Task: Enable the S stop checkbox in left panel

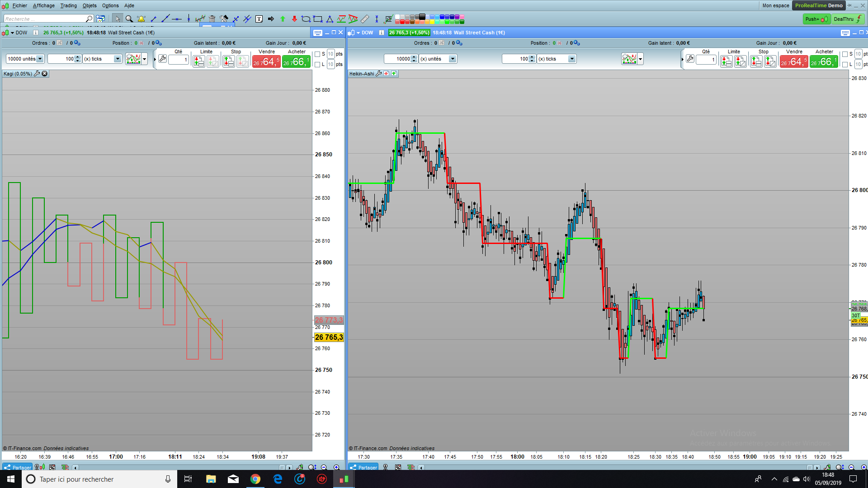Action: pyautogui.click(x=317, y=54)
